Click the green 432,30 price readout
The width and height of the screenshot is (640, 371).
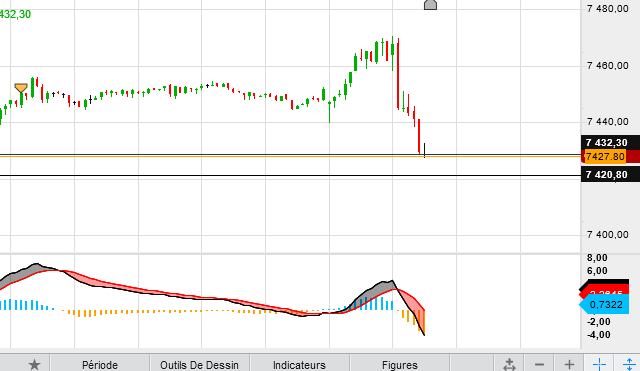15,14
